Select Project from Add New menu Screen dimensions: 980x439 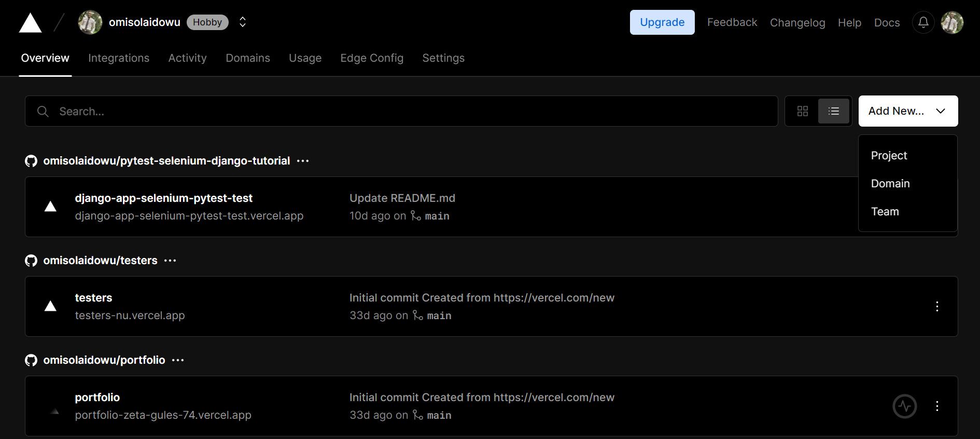889,156
